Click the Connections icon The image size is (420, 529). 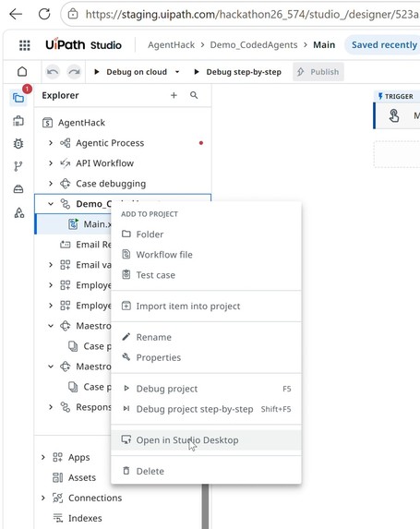(57, 498)
